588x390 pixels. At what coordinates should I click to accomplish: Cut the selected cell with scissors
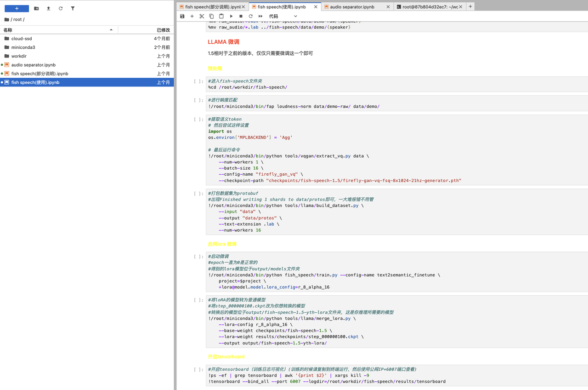click(x=202, y=16)
